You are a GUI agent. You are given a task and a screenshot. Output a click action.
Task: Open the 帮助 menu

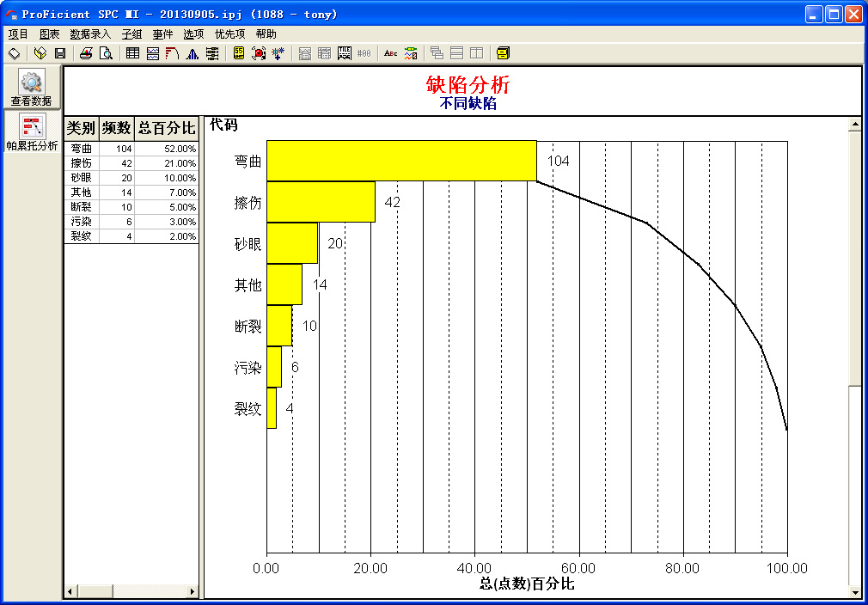(266, 34)
